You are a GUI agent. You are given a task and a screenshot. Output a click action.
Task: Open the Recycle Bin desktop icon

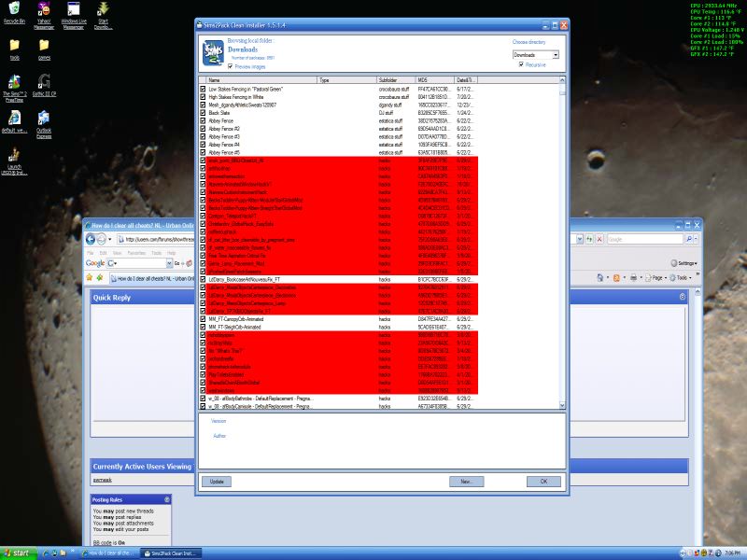point(14,13)
